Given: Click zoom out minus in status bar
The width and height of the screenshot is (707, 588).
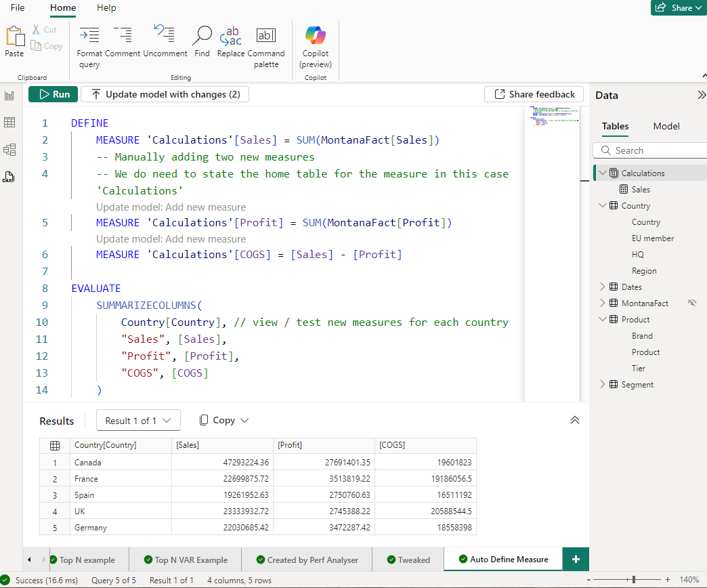Looking at the screenshot, I should click(x=588, y=580).
